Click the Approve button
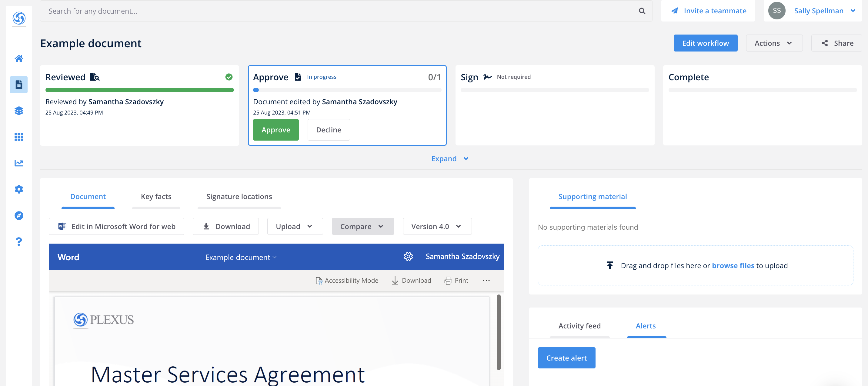Screen dimensions: 868x386 click(x=275, y=130)
